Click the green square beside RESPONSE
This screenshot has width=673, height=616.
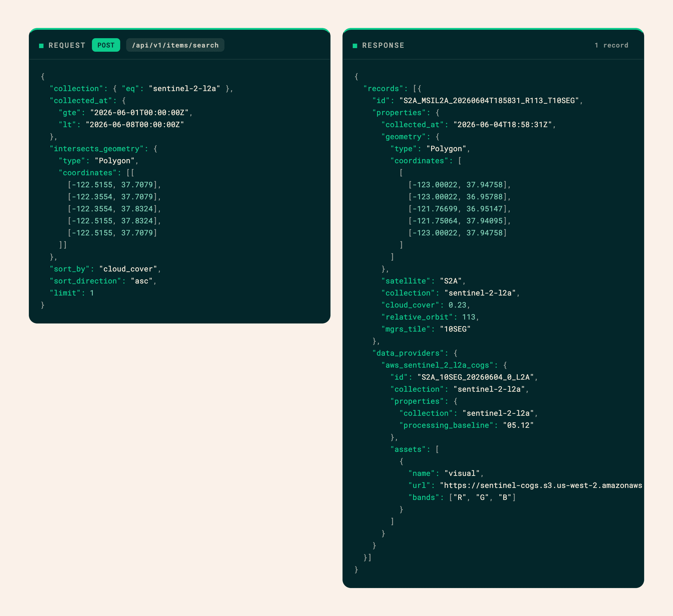355,46
